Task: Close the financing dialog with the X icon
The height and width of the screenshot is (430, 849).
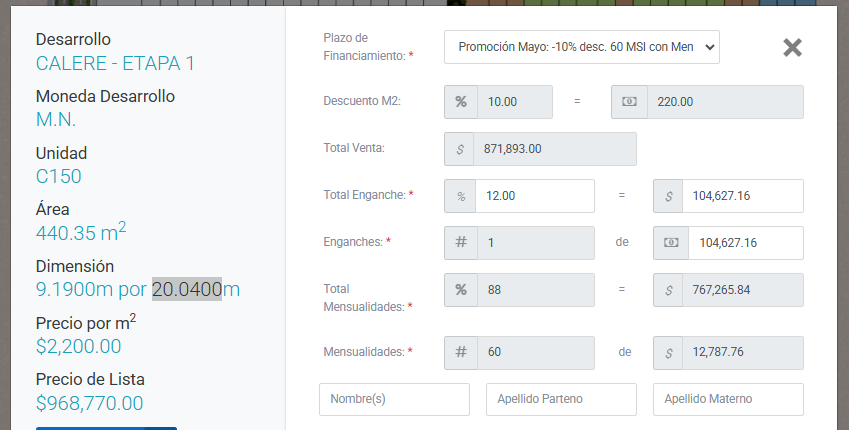Action: pyautogui.click(x=792, y=48)
